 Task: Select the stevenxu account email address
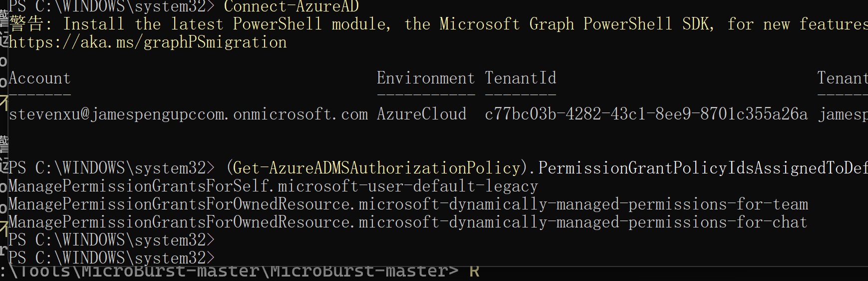pyautogui.click(x=189, y=114)
